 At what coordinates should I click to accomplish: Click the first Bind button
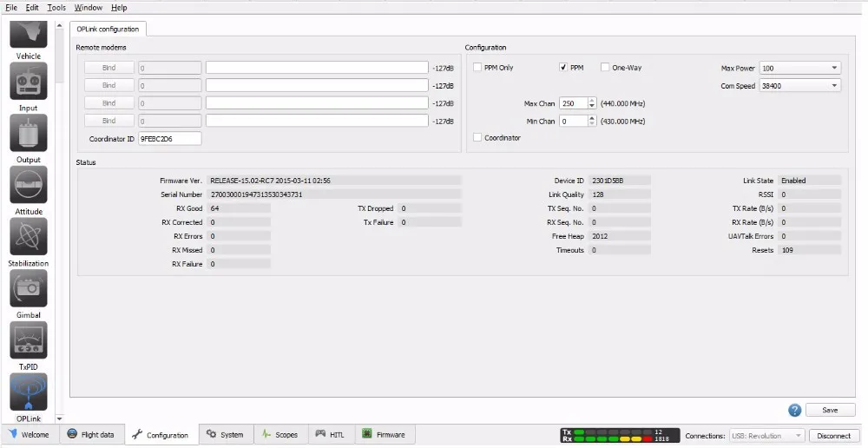(x=109, y=68)
